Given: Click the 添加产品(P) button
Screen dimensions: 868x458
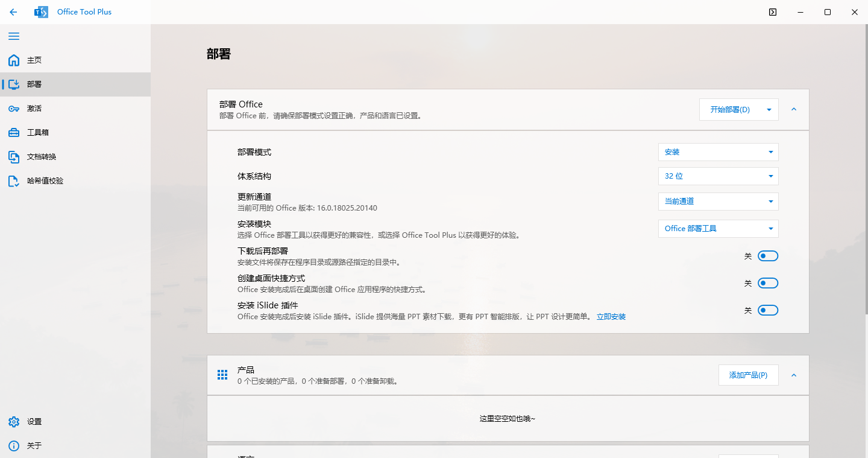Looking at the screenshot, I should pyautogui.click(x=748, y=375).
